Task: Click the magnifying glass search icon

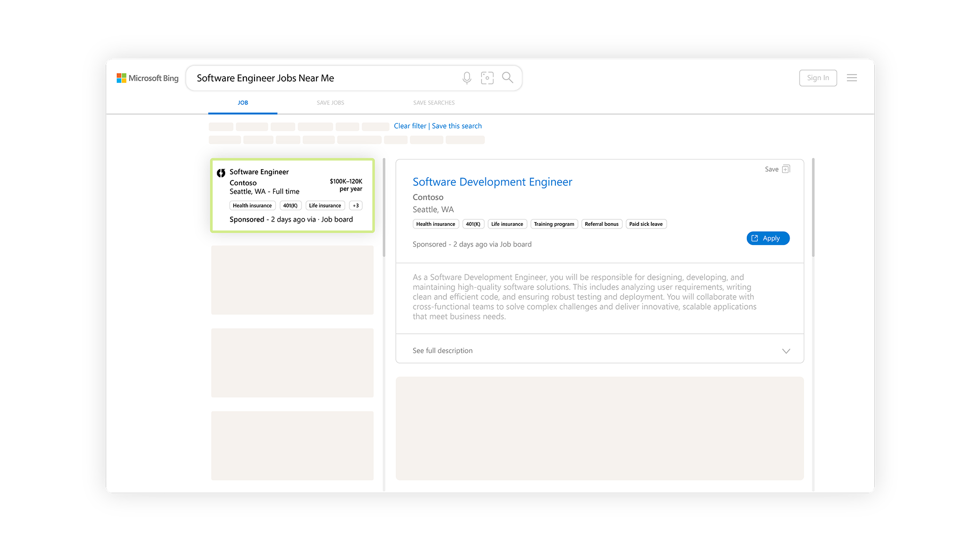Action: 507,78
